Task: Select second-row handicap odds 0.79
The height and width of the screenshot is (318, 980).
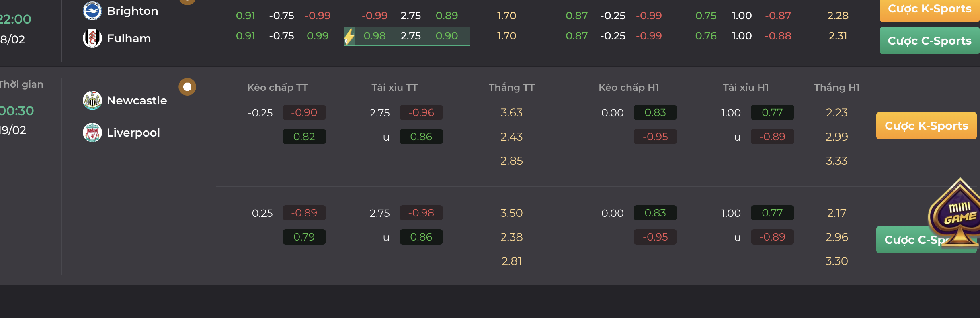Action: tap(304, 237)
